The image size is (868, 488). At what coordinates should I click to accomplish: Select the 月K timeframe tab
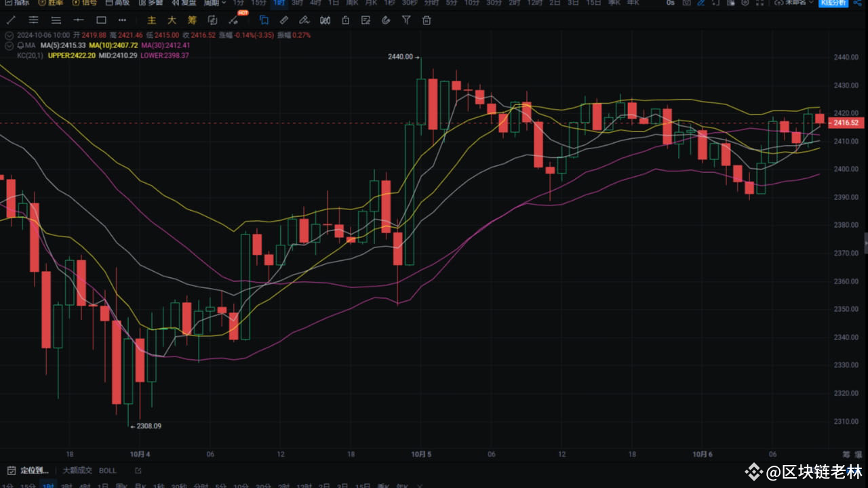(371, 3)
